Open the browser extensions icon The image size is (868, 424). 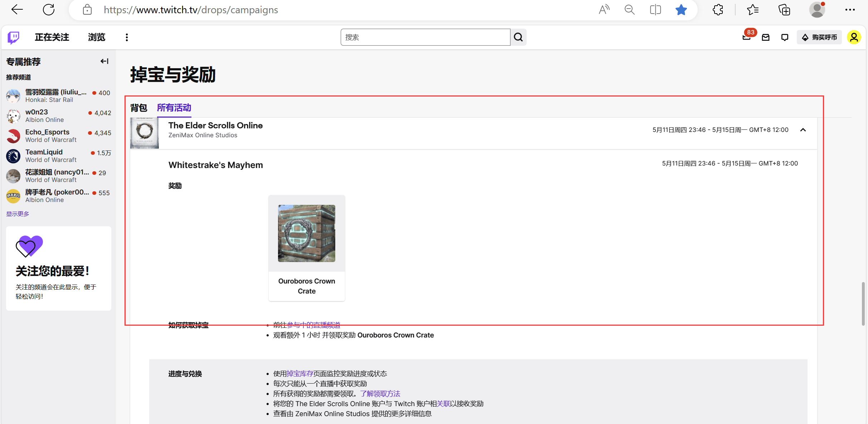pos(718,10)
